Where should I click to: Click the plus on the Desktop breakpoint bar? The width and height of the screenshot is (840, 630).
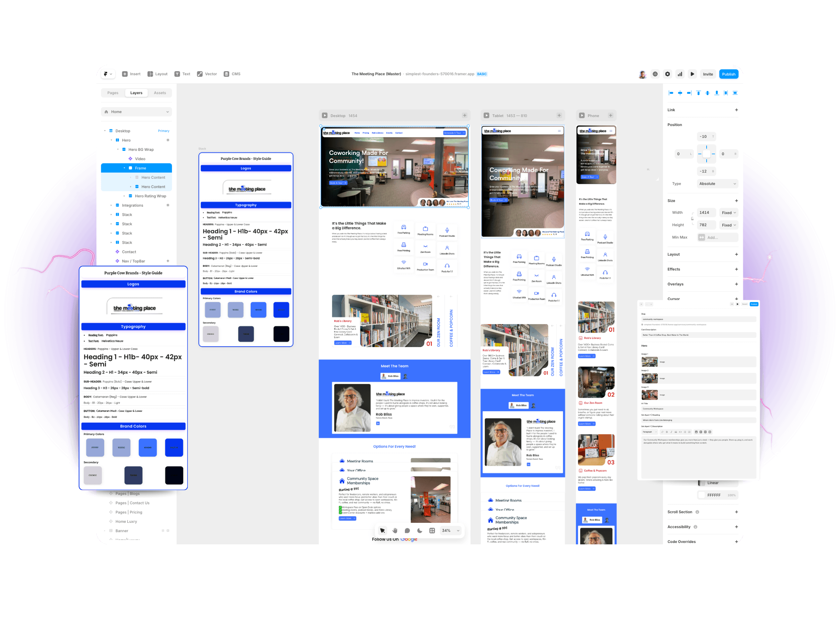coord(464,116)
